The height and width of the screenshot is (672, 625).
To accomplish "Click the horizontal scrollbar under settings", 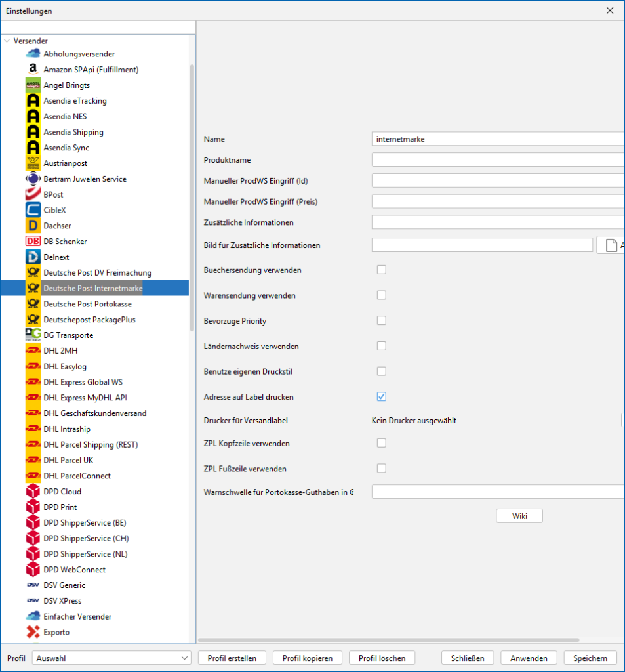I will pos(388,640).
